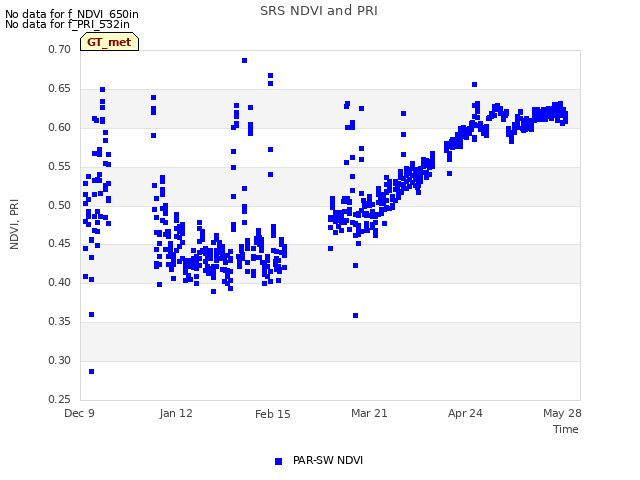
Task: Click the 'No data for f_NDVI_650in' message
Action: coord(72,14)
